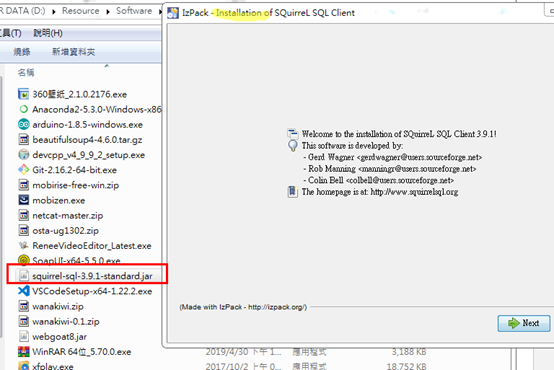The image size is (554, 370).
Task: Select beautifulsoup4-4.6.0.tar.gz archive icon
Action: tap(24, 140)
